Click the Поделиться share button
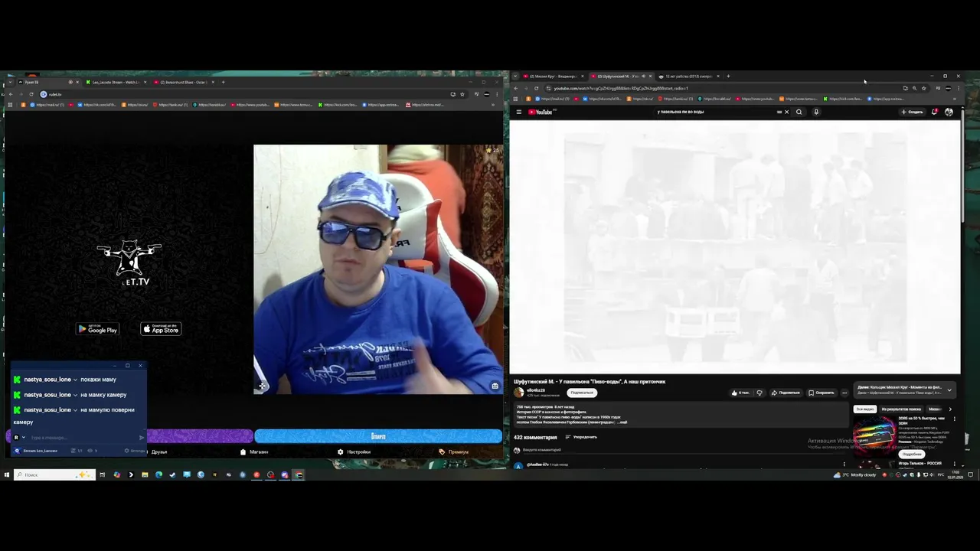The image size is (980, 551). 786,393
